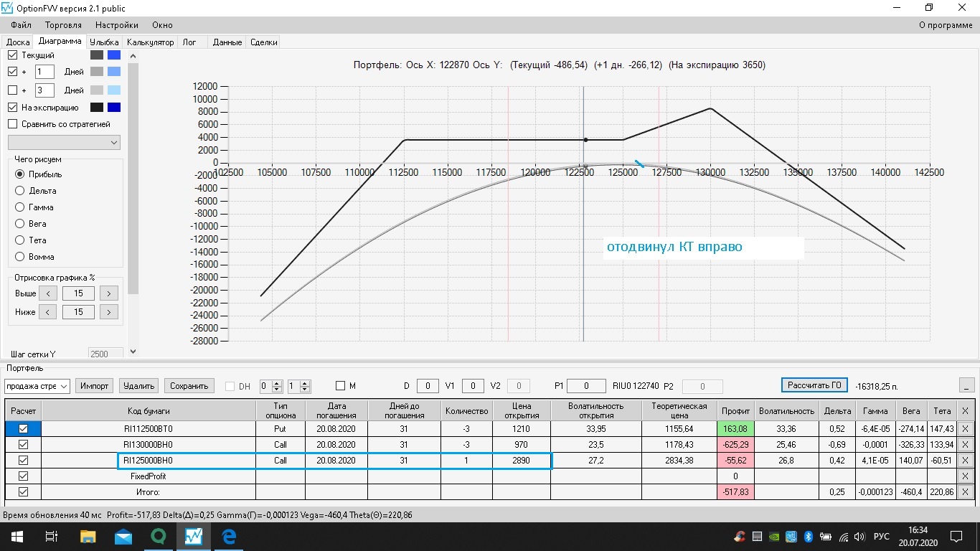Click the OptionFVV taskbar icon
The width and height of the screenshot is (980, 551).
click(x=193, y=537)
